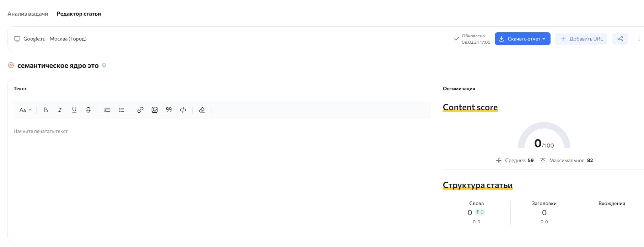Insert a hyperlink

(140, 110)
